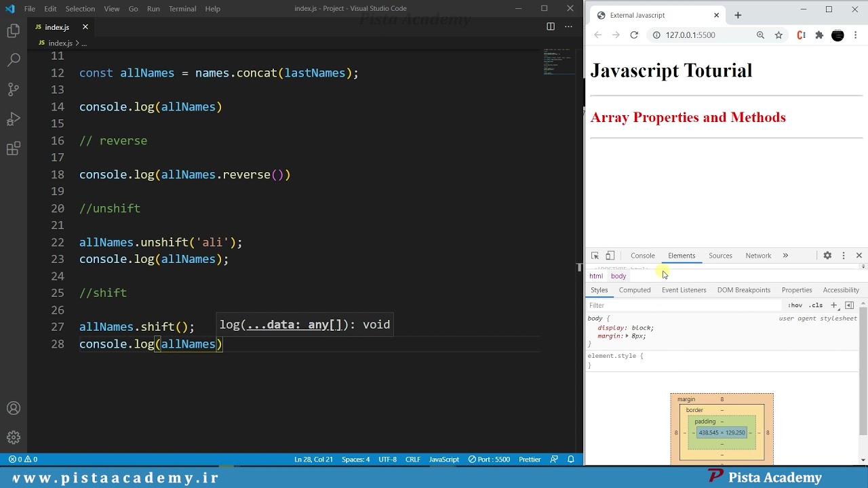Select the DOM Breakpoints pane tab
The height and width of the screenshot is (488, 868).
pos(743,290)
